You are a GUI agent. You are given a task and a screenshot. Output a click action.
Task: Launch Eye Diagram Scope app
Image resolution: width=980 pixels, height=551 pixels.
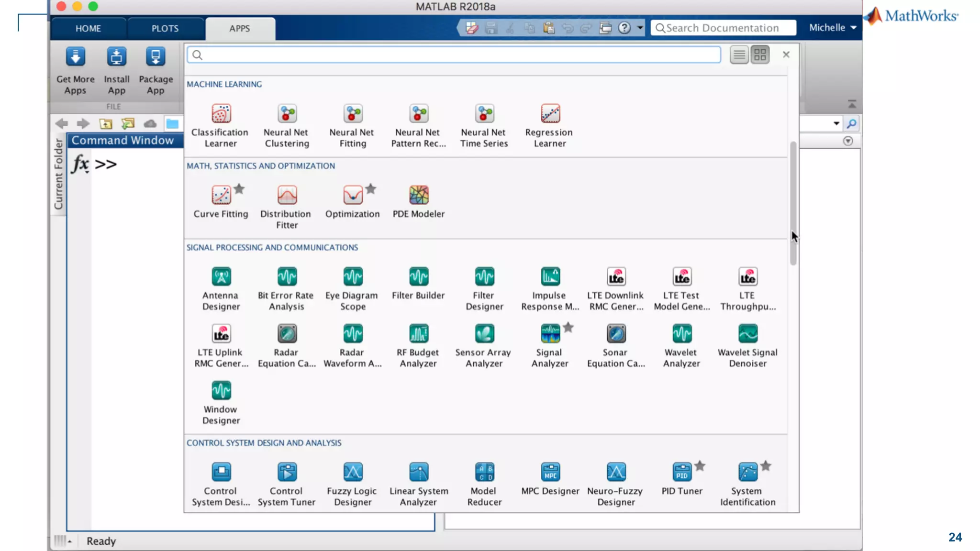click(x=352, y=288)
